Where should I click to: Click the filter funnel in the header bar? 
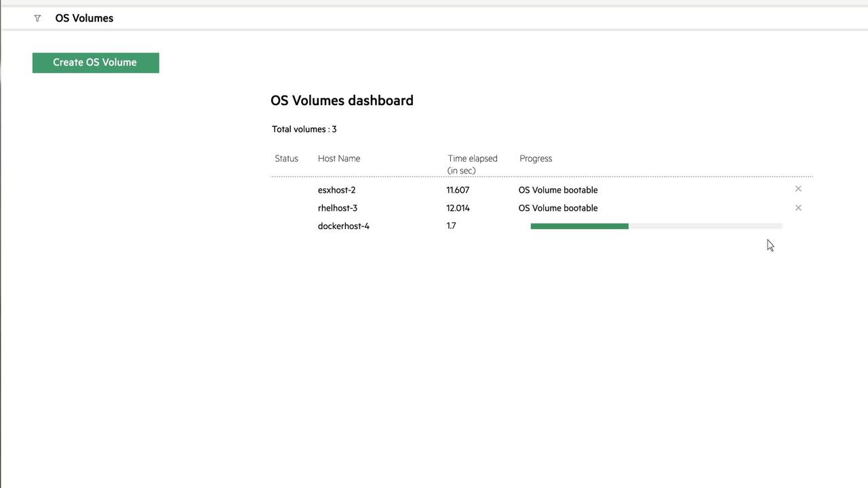[37, 18]
